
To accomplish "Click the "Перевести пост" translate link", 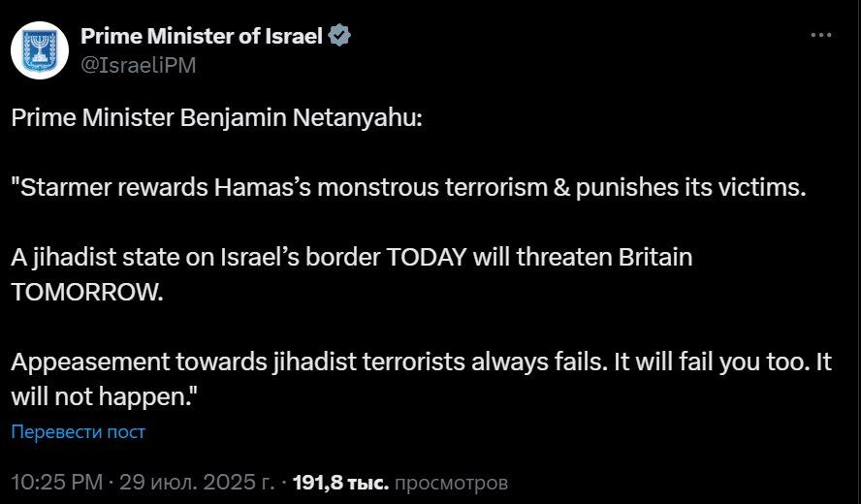I will click(78, 432).
